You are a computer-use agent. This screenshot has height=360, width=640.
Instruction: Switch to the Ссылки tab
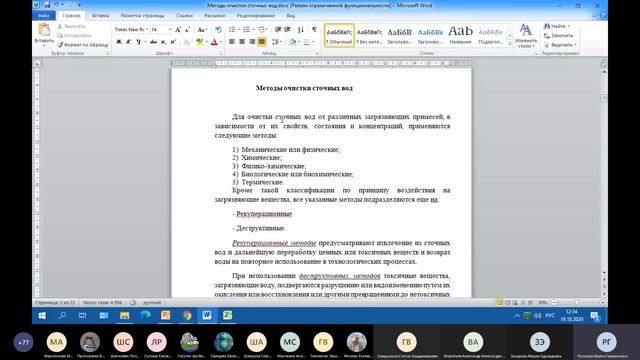184,16
